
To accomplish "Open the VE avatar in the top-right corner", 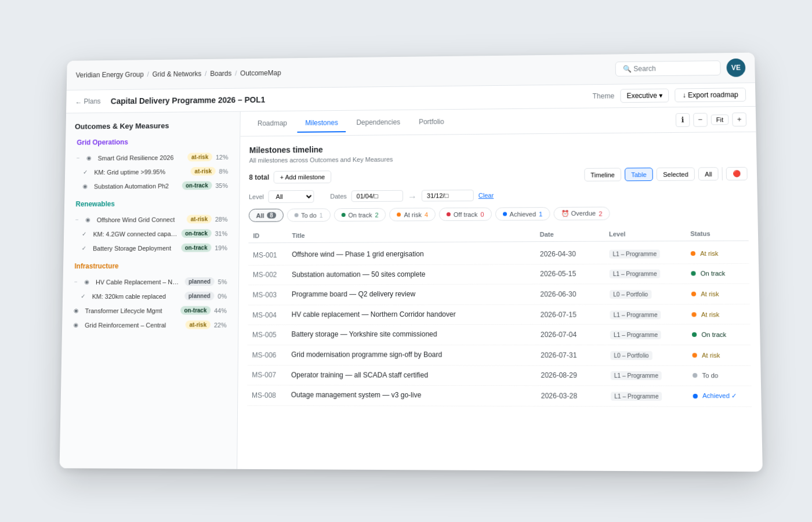I will (735, 67).
